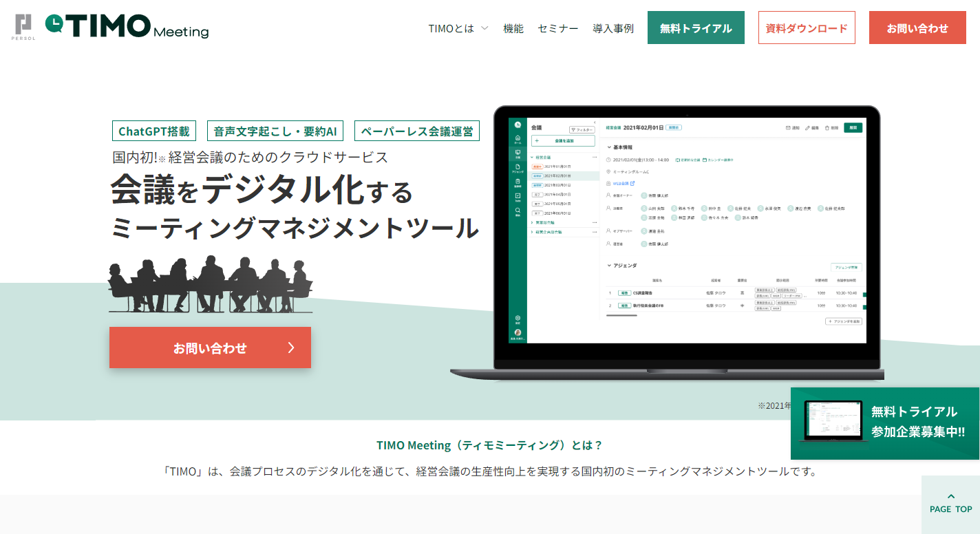Viewport: 980px width, 534px height.
Task: Click the 通知 mail icon in laptop screen
Action: pos(788,128)
